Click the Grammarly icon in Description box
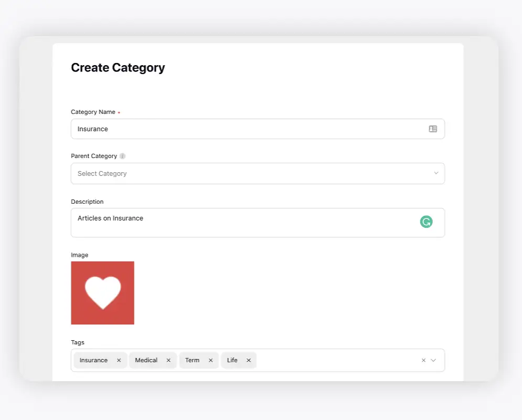Viewport: 522px width, 420px height. click(426, 222)
